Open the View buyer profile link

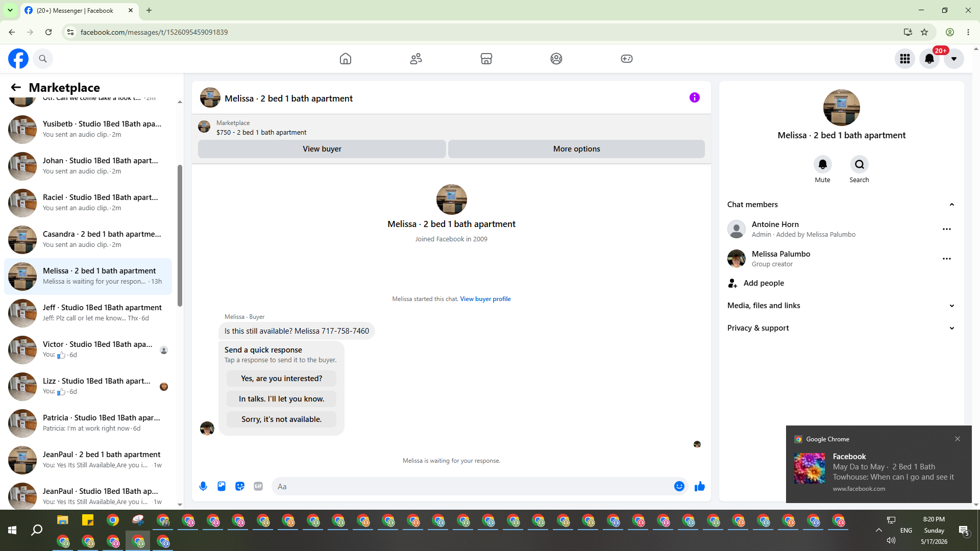coord(485,299)
